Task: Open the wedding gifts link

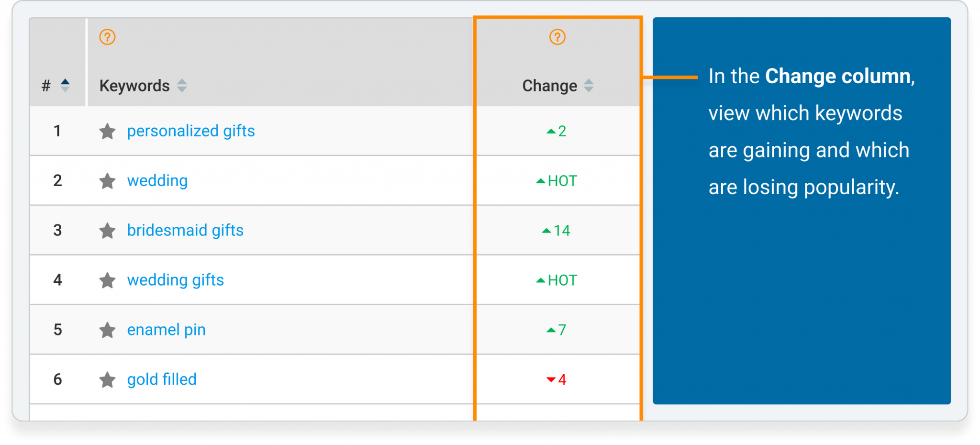Action: tap(176, 280)
